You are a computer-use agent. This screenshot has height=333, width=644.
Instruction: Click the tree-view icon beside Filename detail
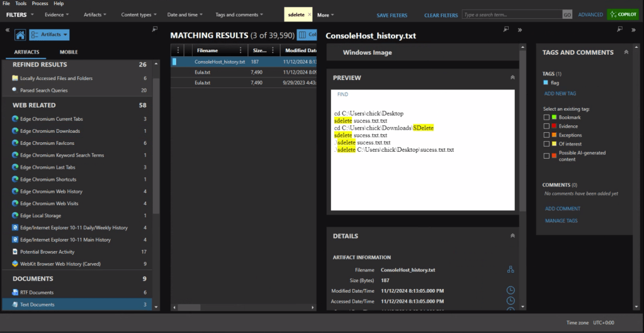pyautogui.click(x=510, y=269)
